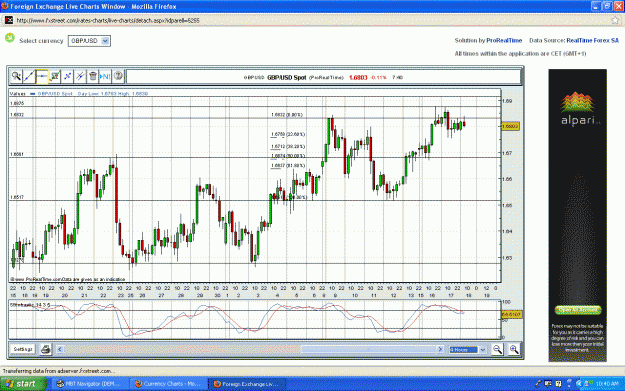This screenshot has height=391, width=625.
Task: Click the system tray clock 10:40 AM
Action: (x=607, y=384)
